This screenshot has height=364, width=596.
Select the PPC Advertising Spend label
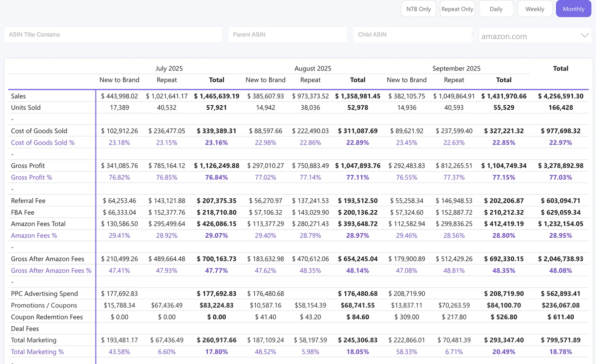click(x=44, y=294)
